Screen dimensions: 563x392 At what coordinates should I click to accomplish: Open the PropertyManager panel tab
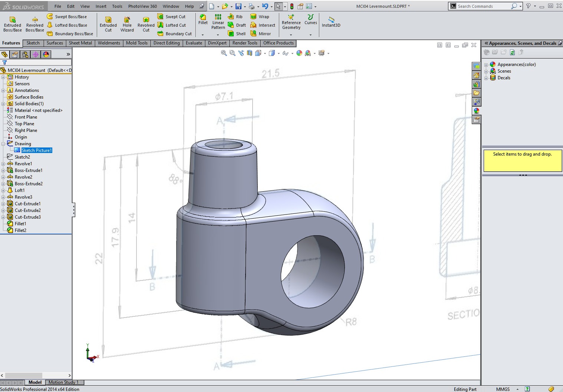(15, 54)
